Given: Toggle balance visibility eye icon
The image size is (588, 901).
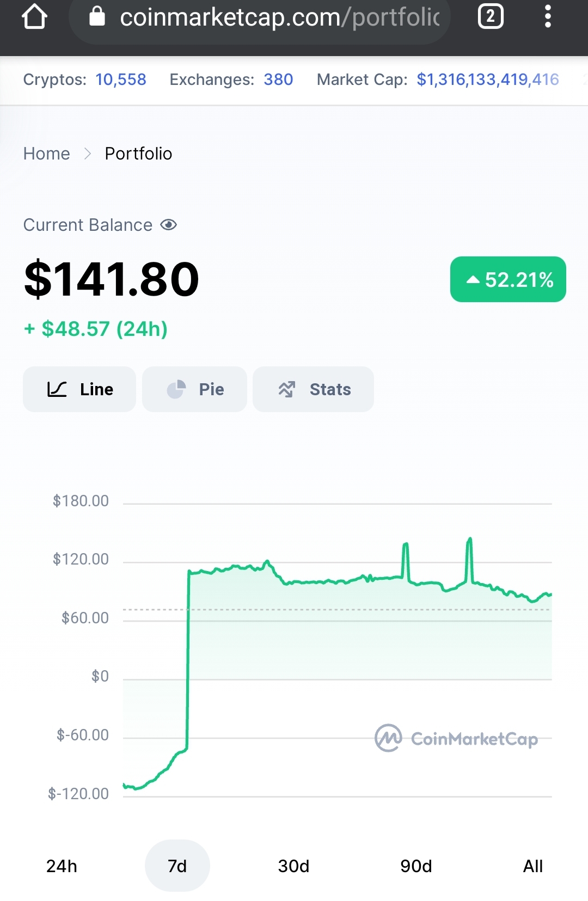Looking at the screenshot, I should click(169, 225).
